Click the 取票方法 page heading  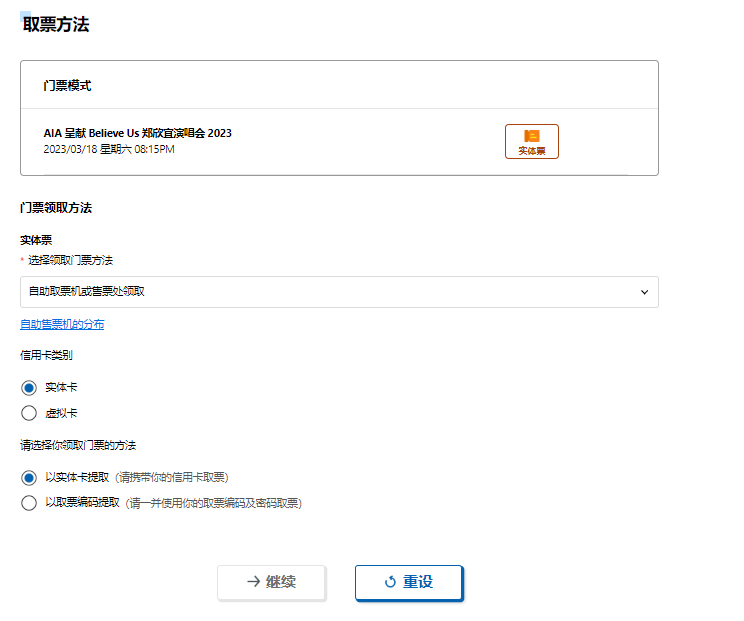(56, 24)
